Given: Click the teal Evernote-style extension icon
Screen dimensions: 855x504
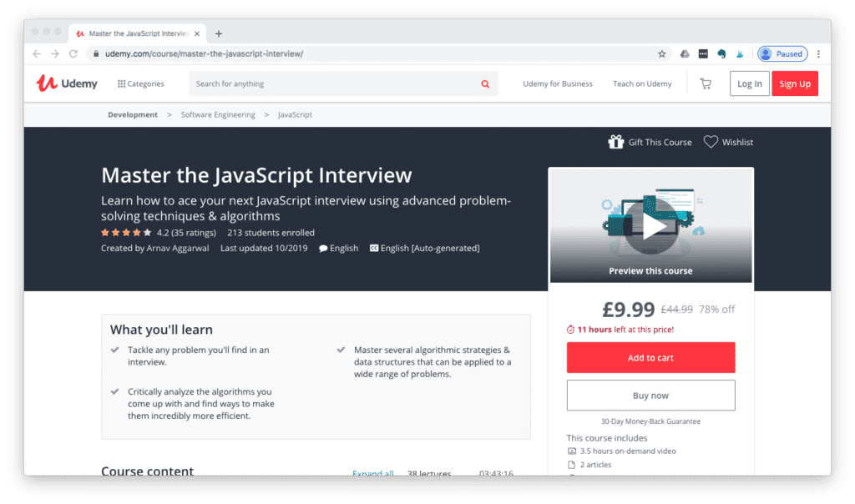Looking at the screenshot, I should click(x=721, y=54).
